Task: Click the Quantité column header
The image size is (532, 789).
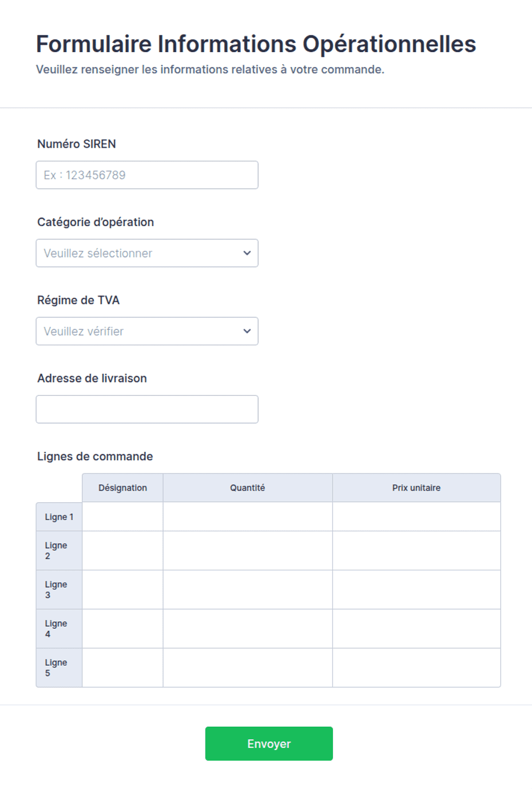Action: (x=248, y=488)
